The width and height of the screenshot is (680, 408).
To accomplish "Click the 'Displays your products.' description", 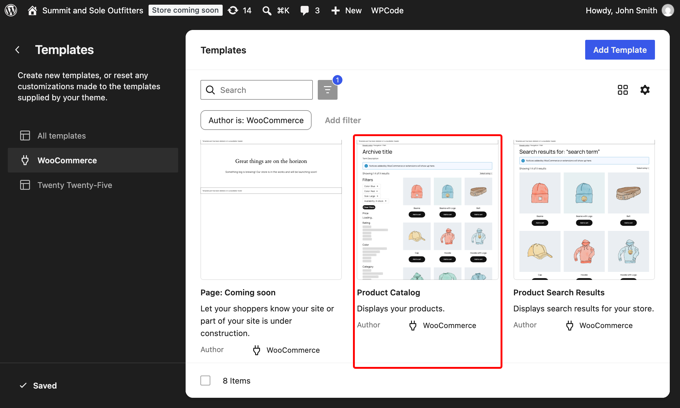I will [x=401, y=309].
